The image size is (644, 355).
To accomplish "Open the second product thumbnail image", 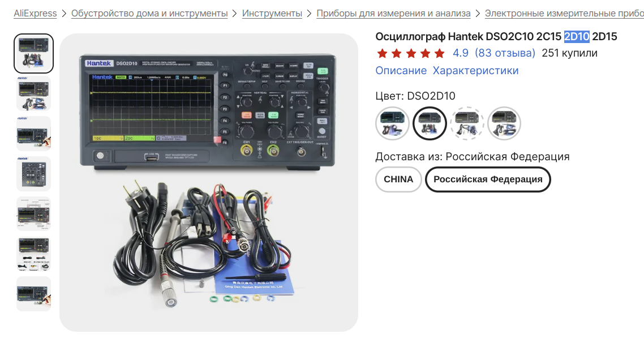I will [x=34, y=93].
